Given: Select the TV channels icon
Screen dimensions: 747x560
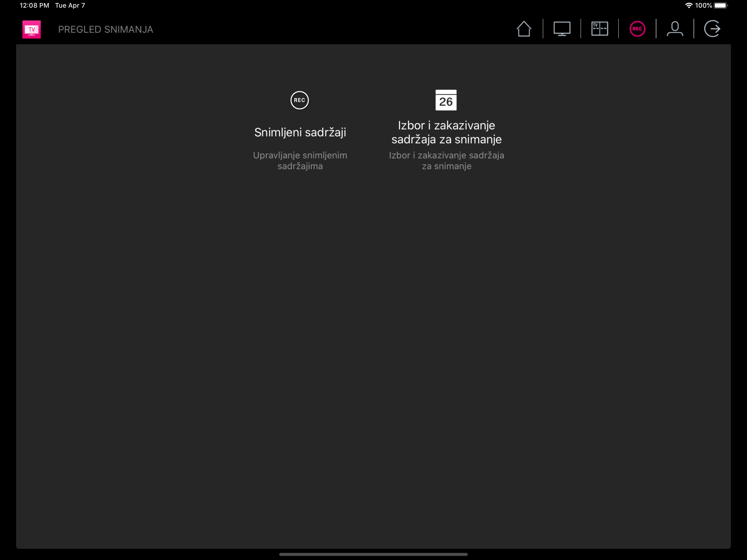Looking at the screenshot, I should click(x=562, y=29).
